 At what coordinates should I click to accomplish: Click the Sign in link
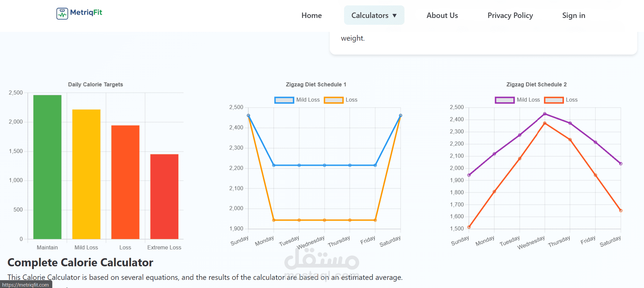coord(573,16)
